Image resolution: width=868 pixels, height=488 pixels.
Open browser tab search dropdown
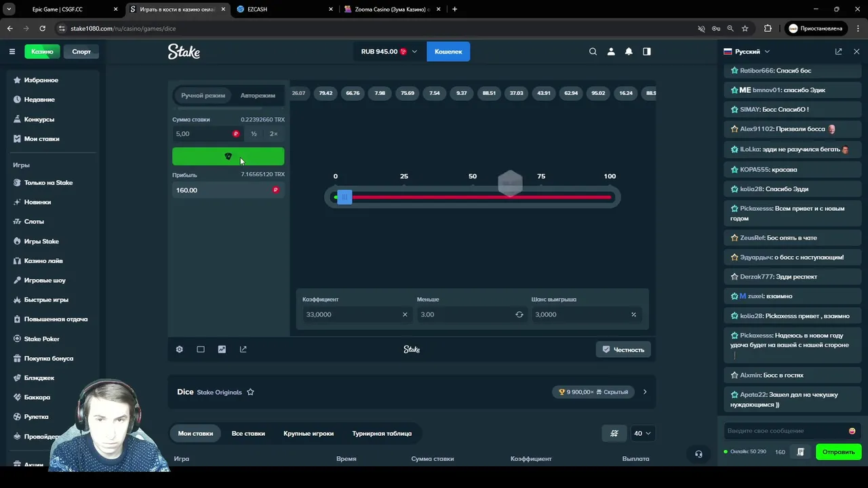point(9,9)
